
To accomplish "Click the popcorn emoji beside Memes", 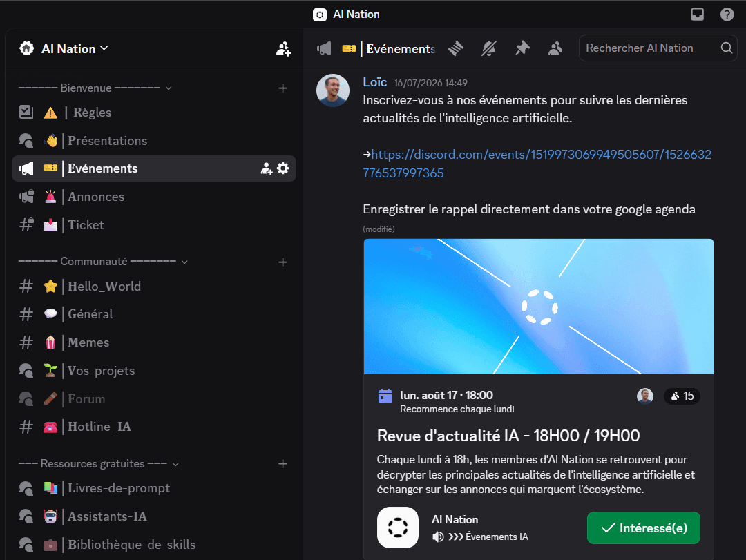I will [x=50, y=342].
